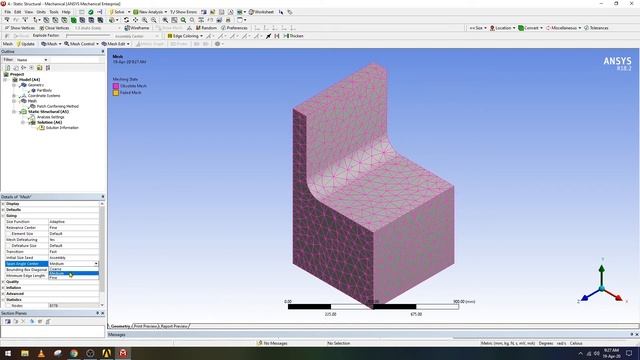Expand the Quality details group
640x360 pixels.
click(x=3, y=282)
